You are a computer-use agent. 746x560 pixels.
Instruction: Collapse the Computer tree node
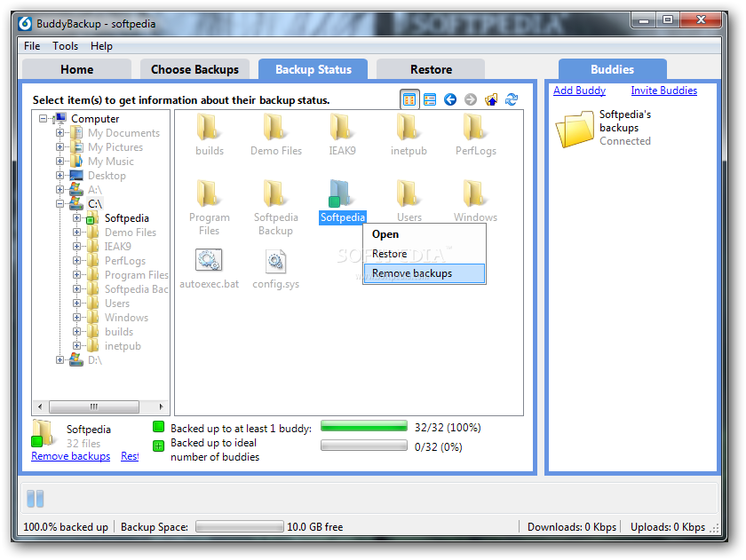(44, 118)
